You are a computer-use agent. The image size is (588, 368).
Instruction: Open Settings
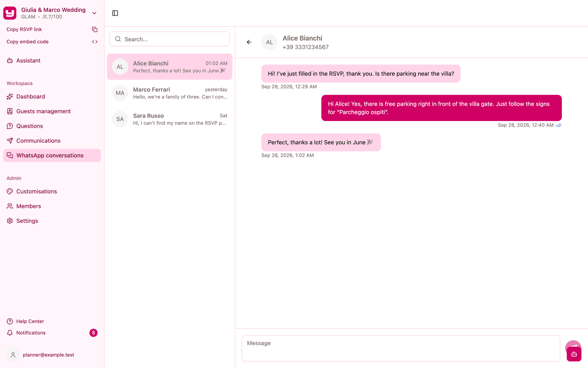tap(52, 221)
